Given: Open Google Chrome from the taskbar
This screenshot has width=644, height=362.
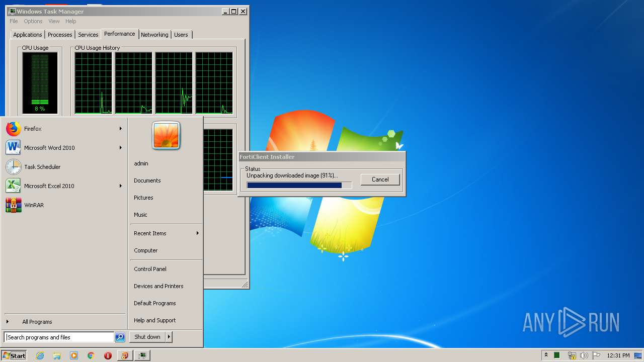Looking at the screenshot, I should coord(91,355).
